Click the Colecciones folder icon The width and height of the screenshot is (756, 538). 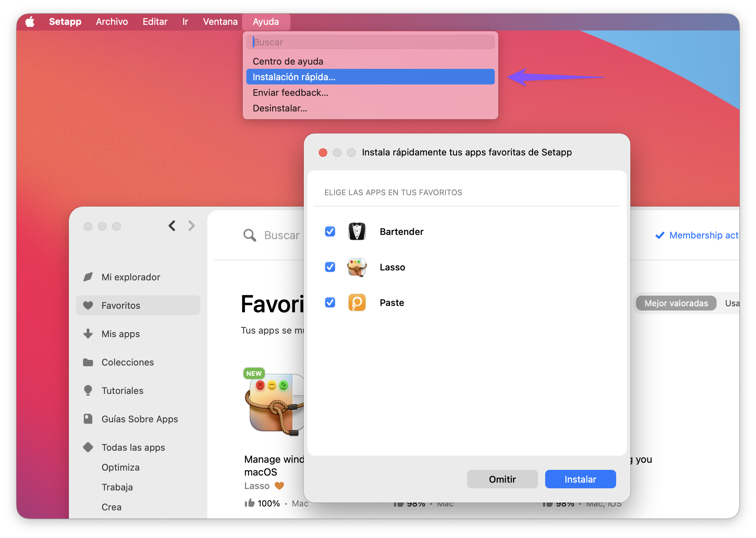[x=88, y=362]
